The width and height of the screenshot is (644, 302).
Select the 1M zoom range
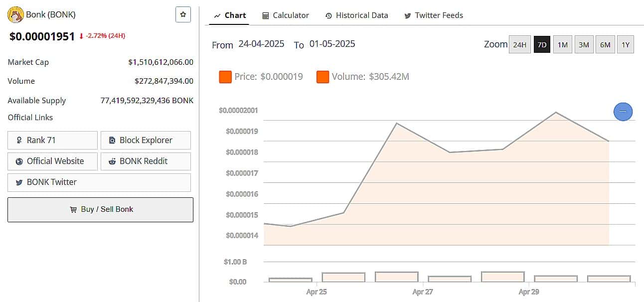pyautogui.click(x=562, y=44)
